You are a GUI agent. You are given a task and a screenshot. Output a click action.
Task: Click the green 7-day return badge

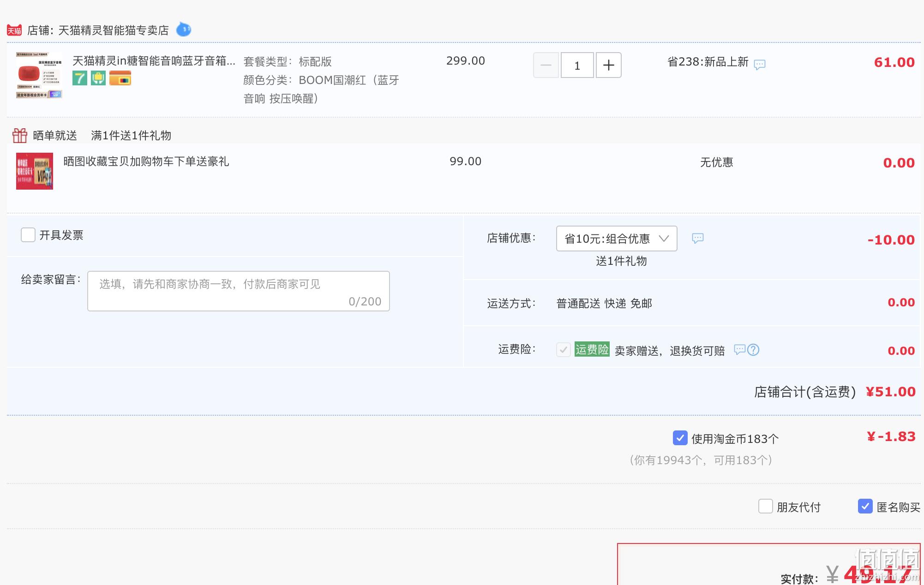pos(80,78)
